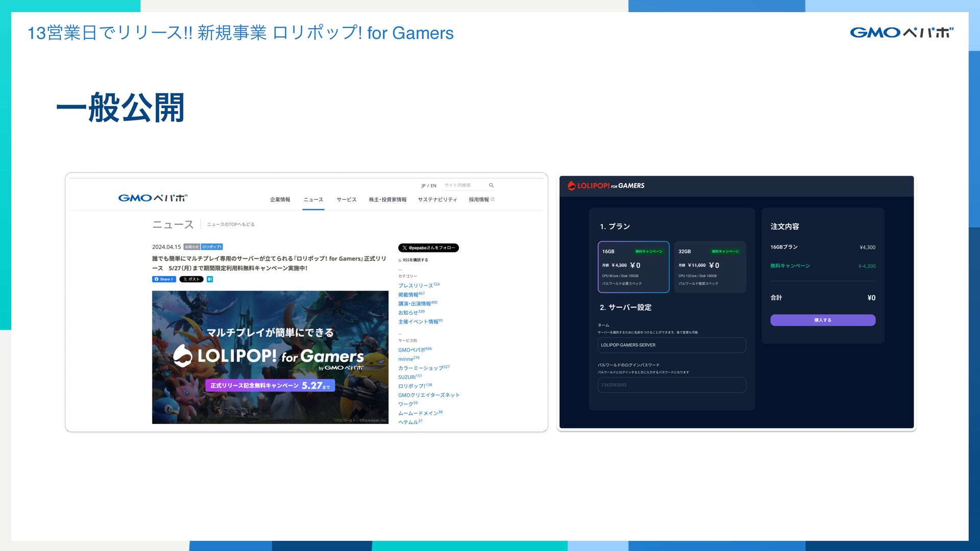Screen dimensions: 980x551
Task: Open the プレスリリース category link
Action: (415, 286)
